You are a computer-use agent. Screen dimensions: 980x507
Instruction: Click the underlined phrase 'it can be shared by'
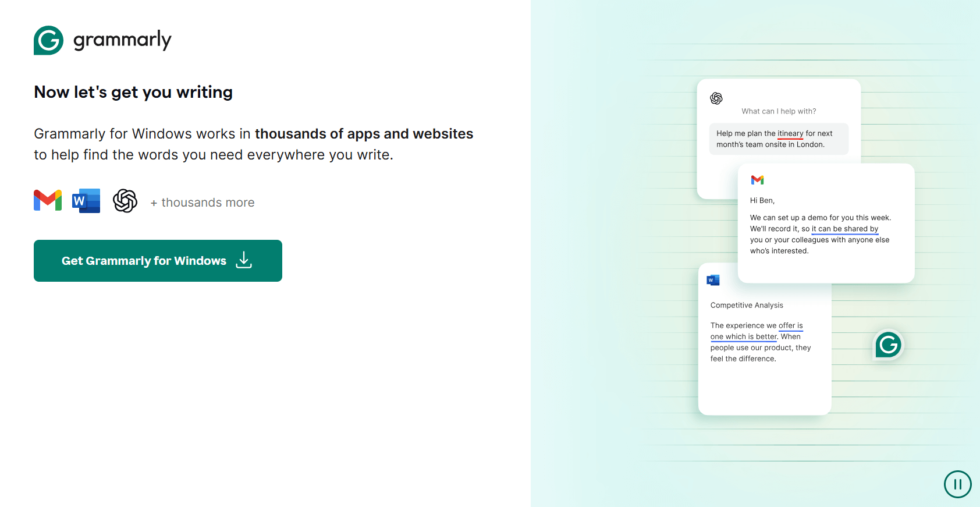(x=845, y=229)
